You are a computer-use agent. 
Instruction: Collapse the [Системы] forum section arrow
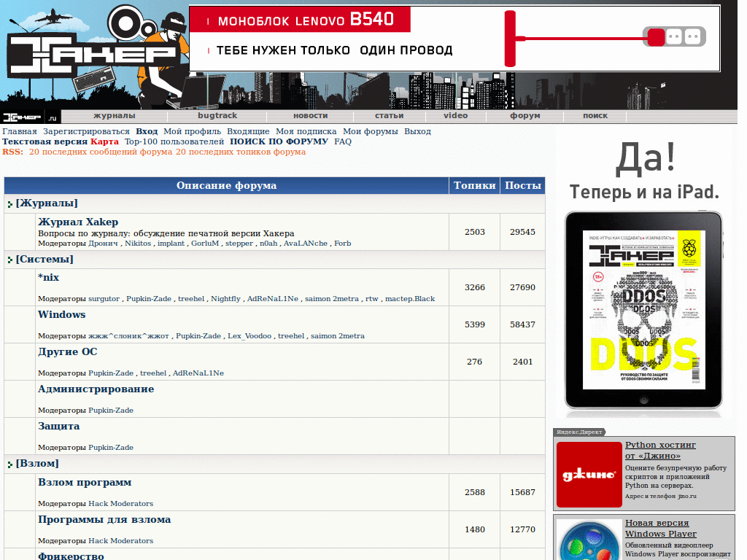point(9,260)
